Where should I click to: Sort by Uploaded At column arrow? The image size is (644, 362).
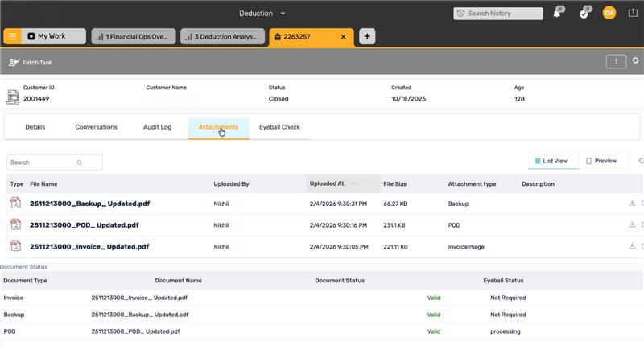click(354, 184)
